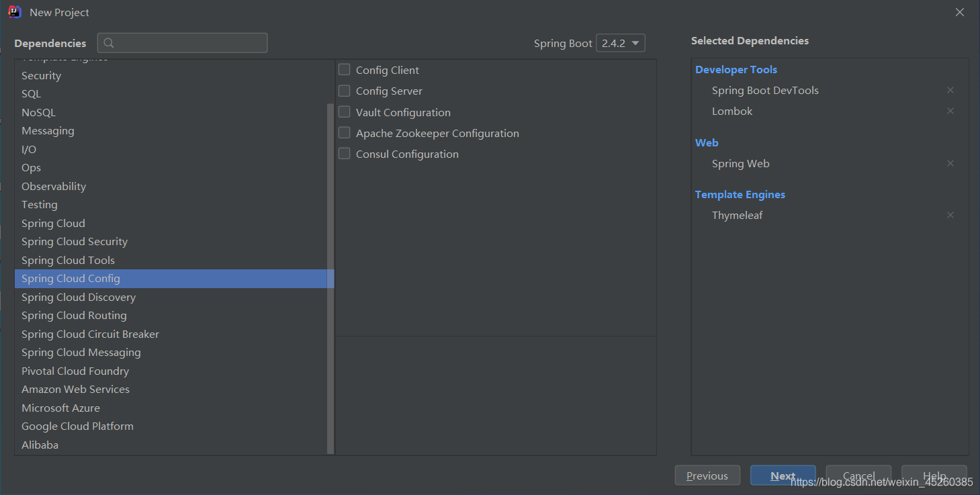Open the Messaging category
This screenshot has height=495, width=980.
point(171,131)
